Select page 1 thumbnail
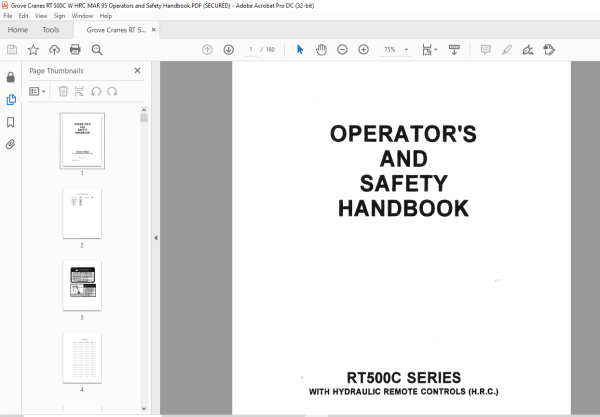Screen dimensions: 600x417 (82, 141)
